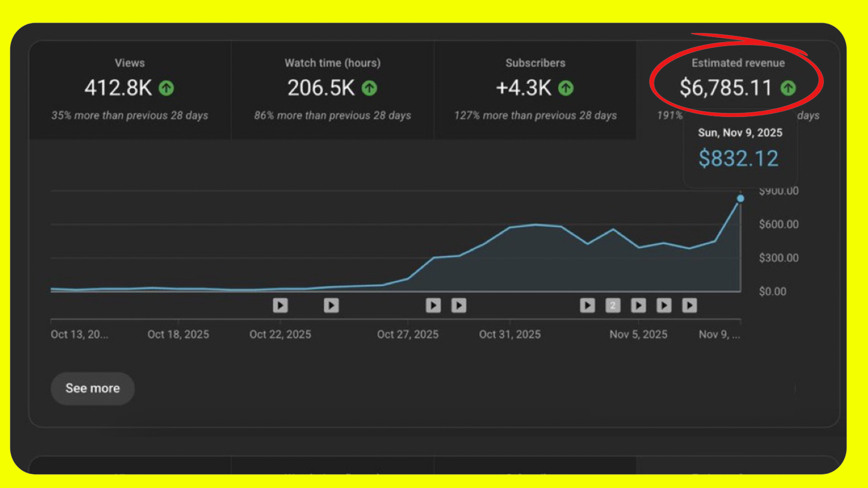The height and width of the screenshot is (488, 868).
Task: Click video marker above Nov 5 label
Action: click(x=638, y=305)
